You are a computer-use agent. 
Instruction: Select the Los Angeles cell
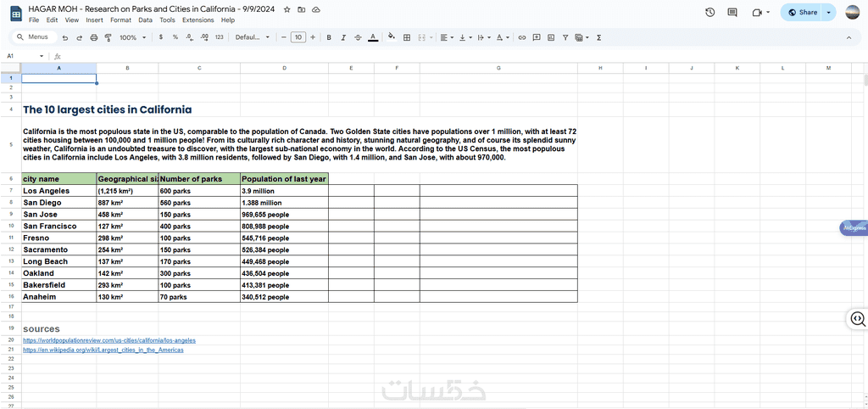pos(59,191)
